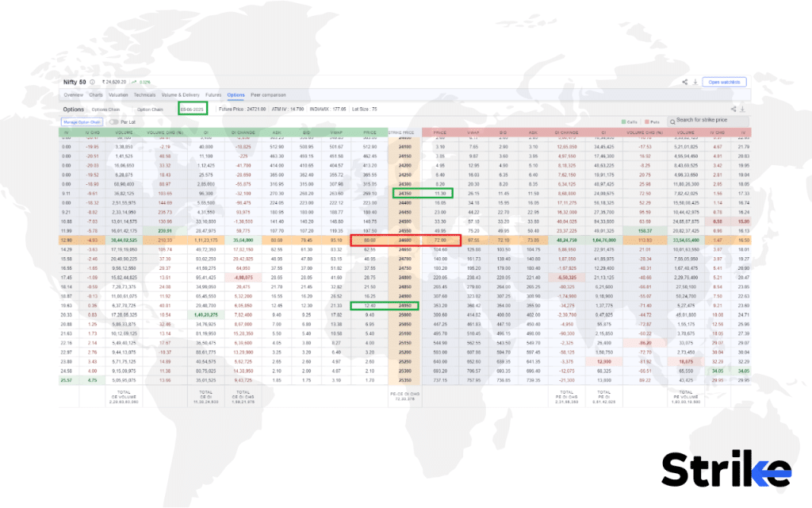Click the PE-CE OI CHG summary
The height and width of the screenshot is (508, 812).
click(x=404, y=397)
